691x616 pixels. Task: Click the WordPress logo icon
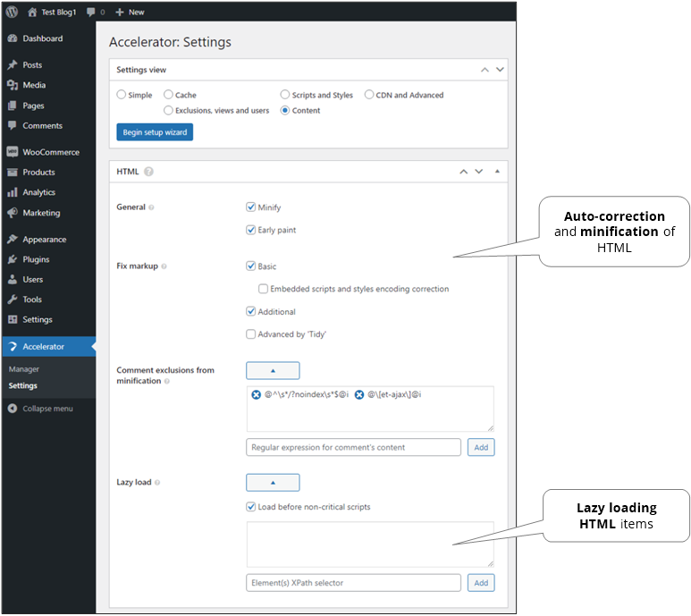coord(12,12)
